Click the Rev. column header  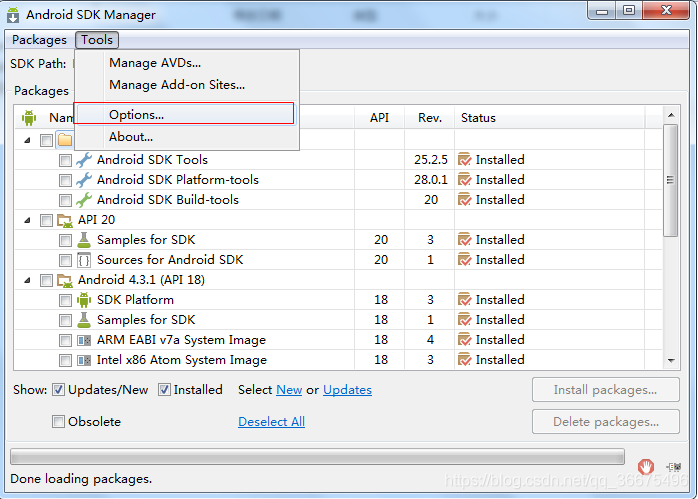coord(430,118)
